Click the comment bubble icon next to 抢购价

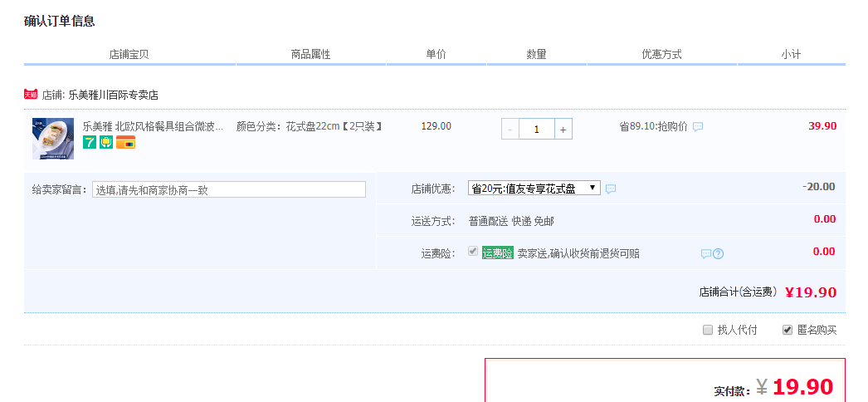698,127
